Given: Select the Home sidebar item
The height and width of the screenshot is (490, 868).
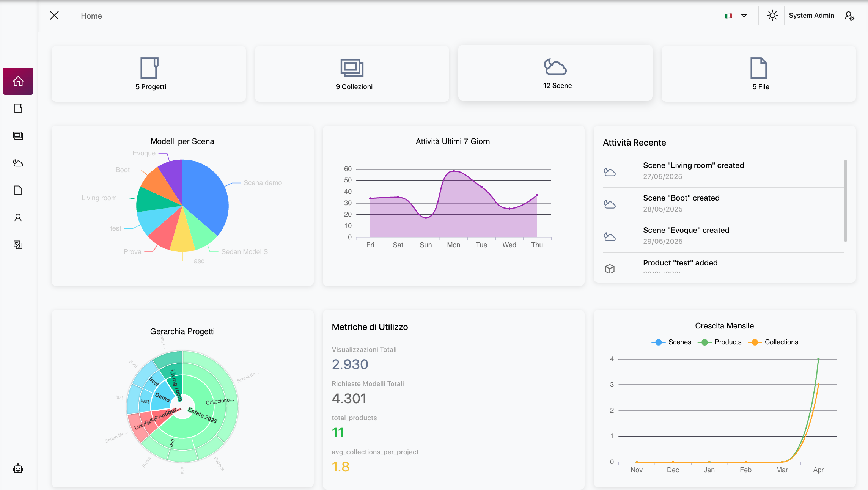Looking at the screenshot, I should 18,81.
